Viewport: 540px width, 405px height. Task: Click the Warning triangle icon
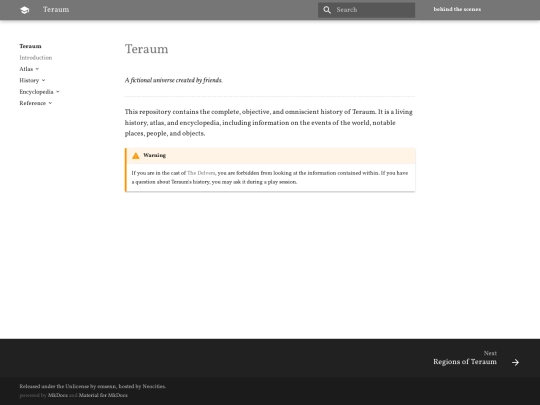tap(136, 156)
